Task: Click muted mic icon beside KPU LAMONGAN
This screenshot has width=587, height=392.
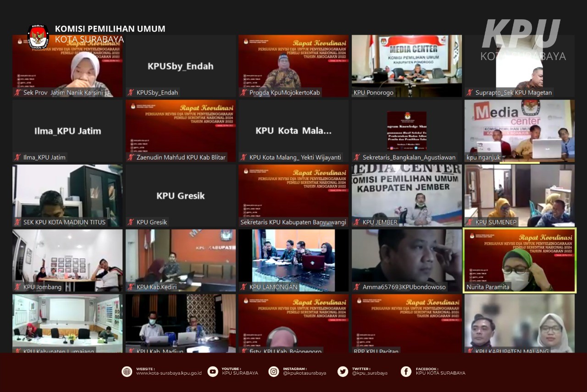Action: [244, 287]
